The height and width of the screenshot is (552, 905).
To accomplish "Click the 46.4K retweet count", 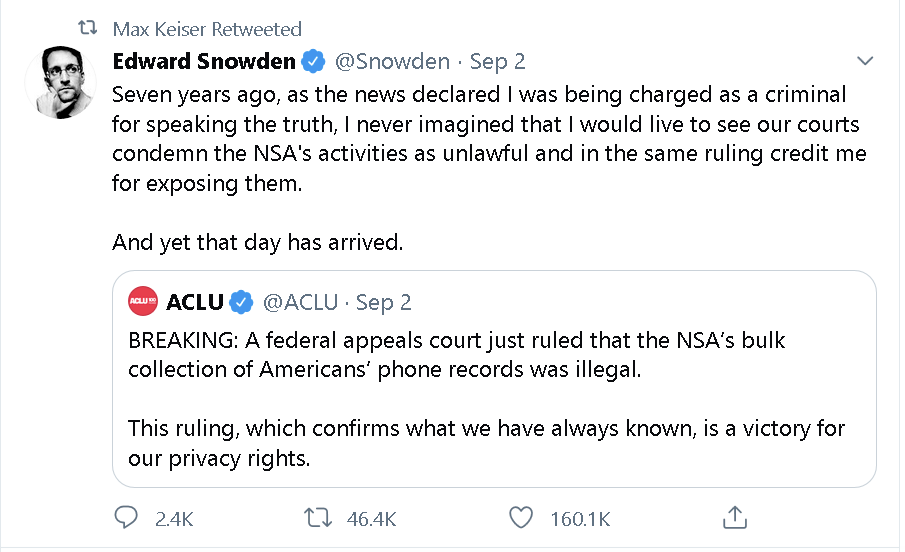I will pos(371,519).
